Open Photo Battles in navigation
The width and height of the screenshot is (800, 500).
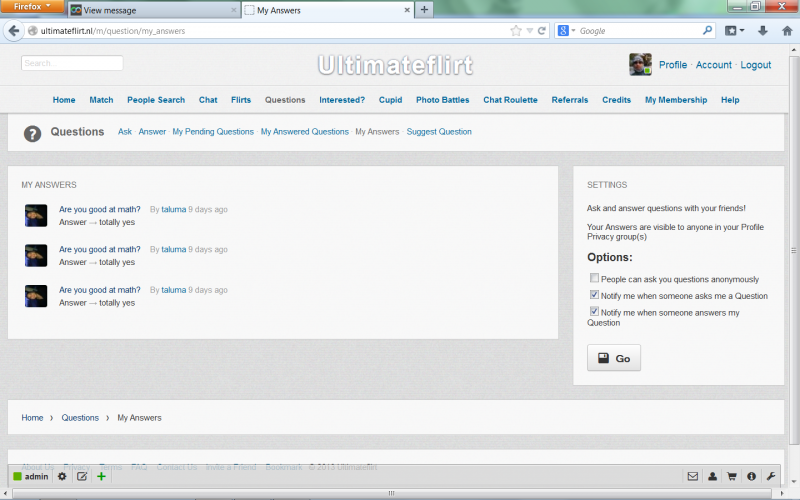click(442, 100)
